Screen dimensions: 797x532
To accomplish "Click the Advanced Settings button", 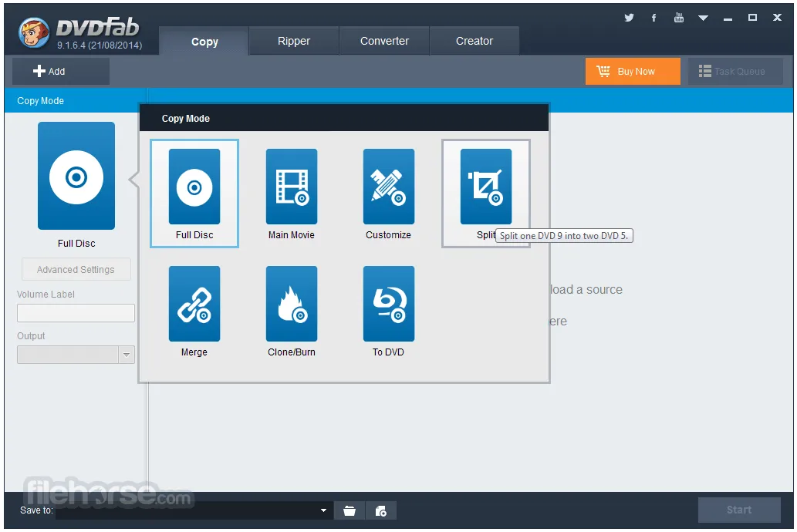I will pyautogui.click(x=76, y=269).
